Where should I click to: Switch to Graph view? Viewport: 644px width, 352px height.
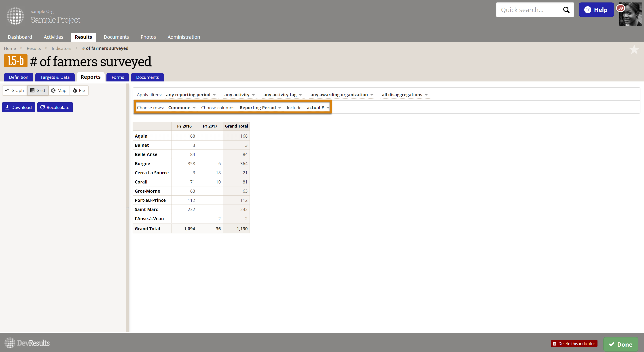[x=15, y=90]
